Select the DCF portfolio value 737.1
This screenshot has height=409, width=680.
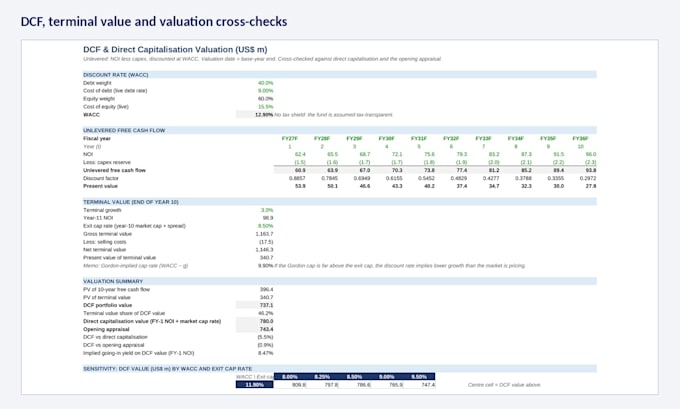pyautogui.click(x=255, y=305)
